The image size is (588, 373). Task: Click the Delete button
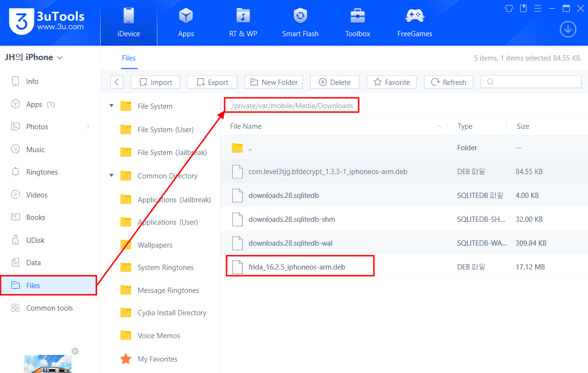tap(335, 82)
